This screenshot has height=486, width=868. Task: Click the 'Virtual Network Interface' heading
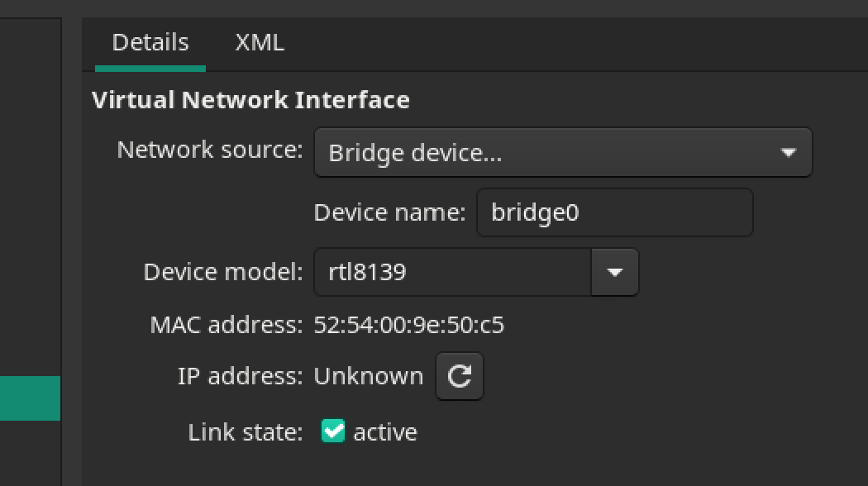(x=250, y=100)
